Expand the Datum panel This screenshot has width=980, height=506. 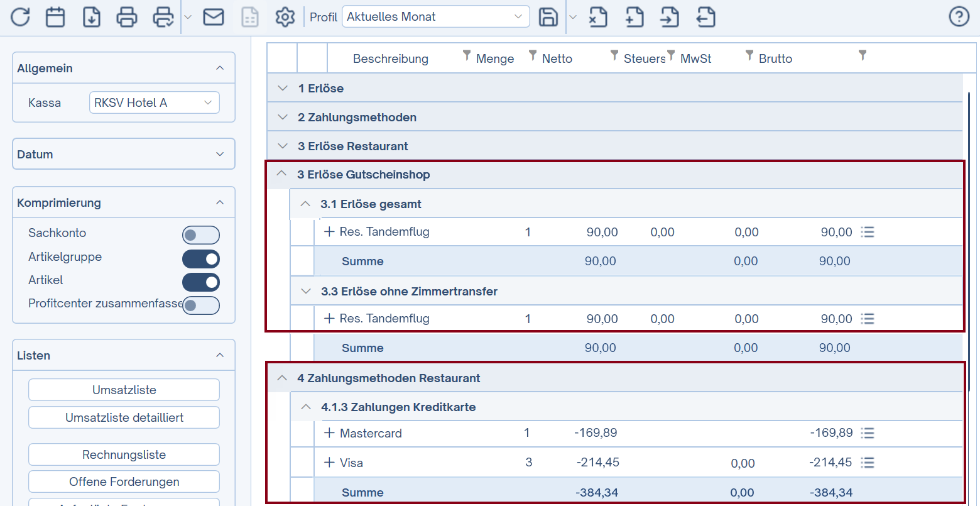pyautogui.click(x=124, y=154)
